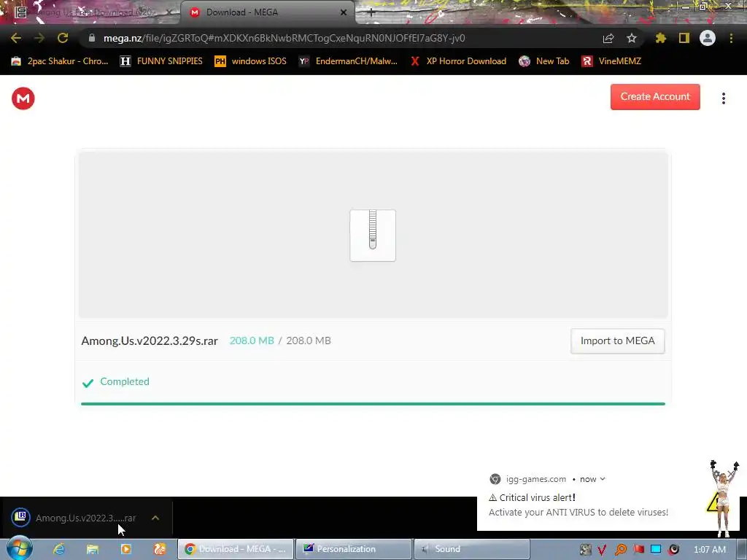Click the orange UC browser taskbar icon
Screen dimensions: 747x560
[x=160, y=549]
